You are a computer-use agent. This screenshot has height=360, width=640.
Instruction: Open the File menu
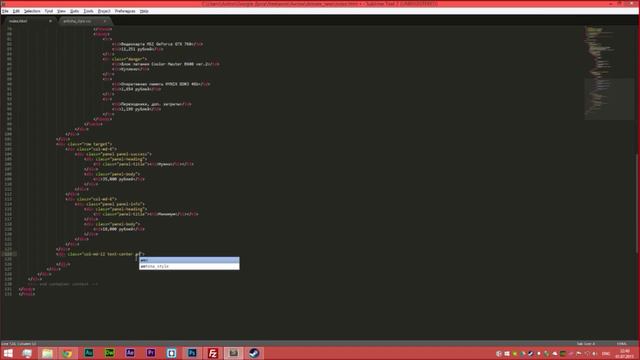coord(5,11)
